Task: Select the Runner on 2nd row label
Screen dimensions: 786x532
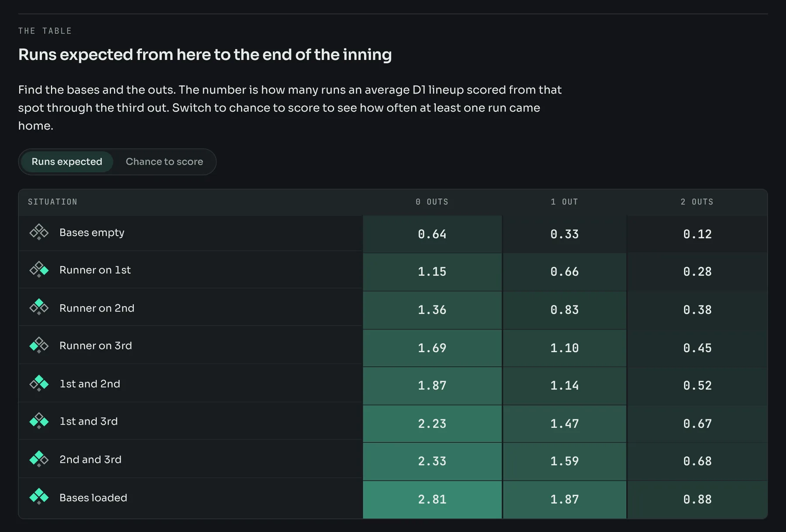Action: (97, 308)
